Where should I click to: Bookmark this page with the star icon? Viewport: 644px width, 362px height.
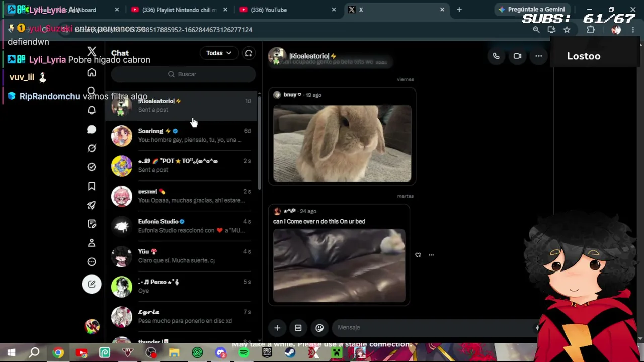567,30
